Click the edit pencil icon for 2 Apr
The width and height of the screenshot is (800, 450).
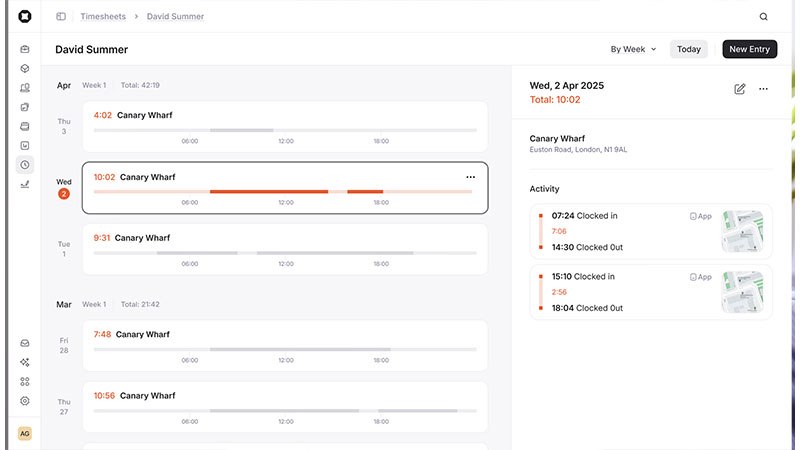tap(740, 89)
